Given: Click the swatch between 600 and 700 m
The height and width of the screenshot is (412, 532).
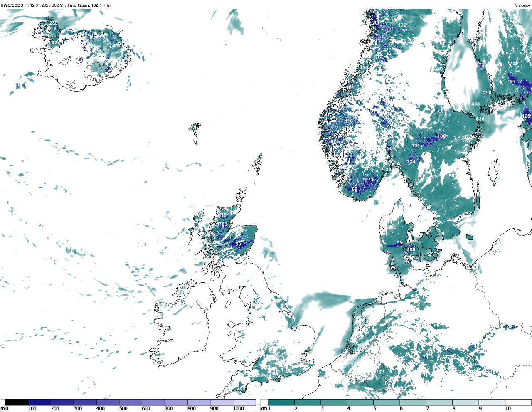Looking at the screenshot, I should click(x=153, y=402).
